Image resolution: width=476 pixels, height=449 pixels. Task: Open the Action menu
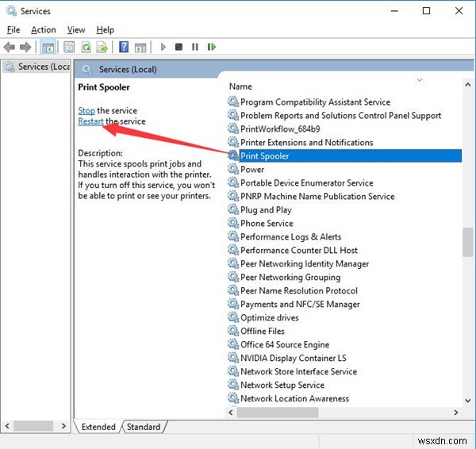(44, 30)
